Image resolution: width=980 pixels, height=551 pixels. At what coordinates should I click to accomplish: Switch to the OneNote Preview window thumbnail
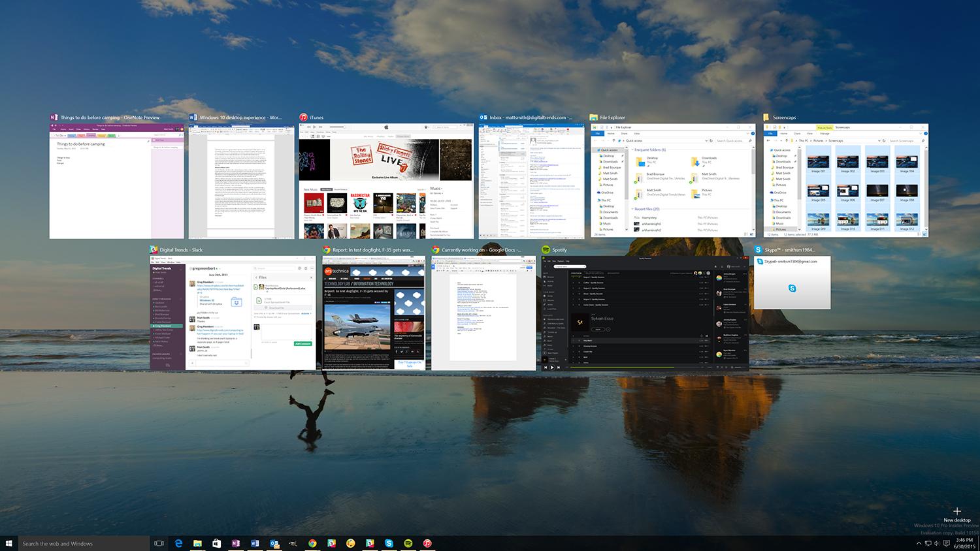pos(117,181)
